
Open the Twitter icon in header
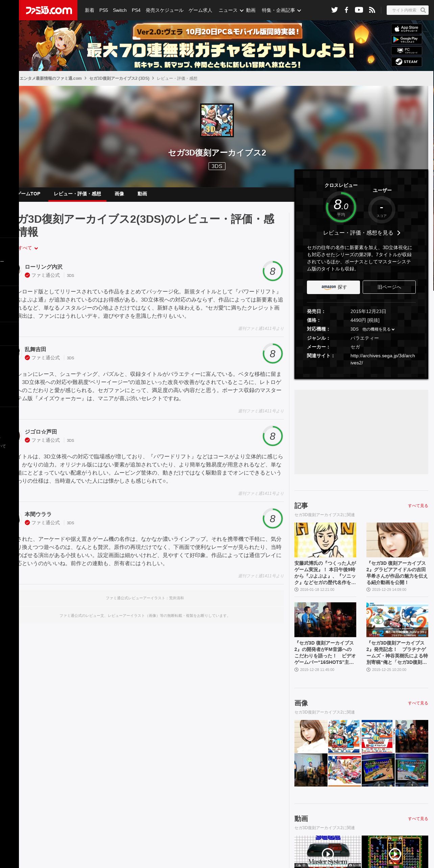point(334,10)
